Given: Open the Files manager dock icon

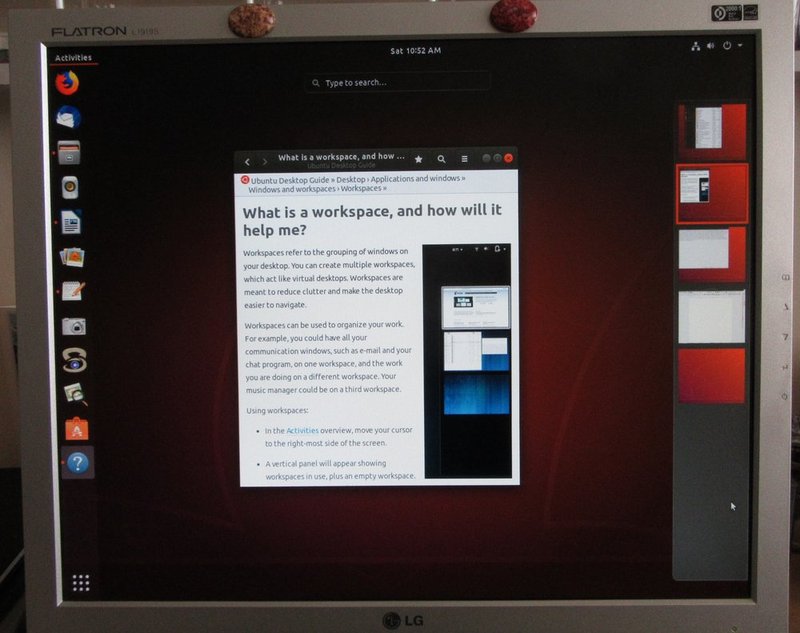Looking at the screenshot, I should pyautogui.click(x=69, y=153).
